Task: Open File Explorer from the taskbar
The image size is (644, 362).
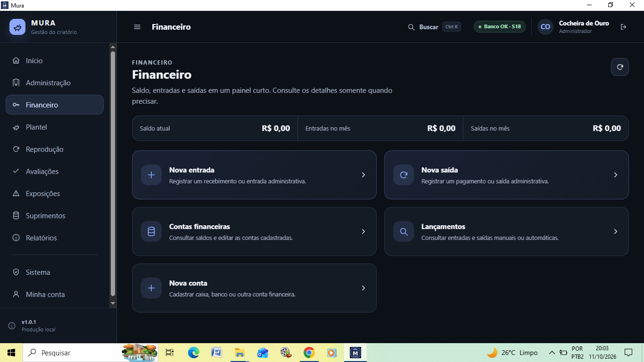Action: 239,353
